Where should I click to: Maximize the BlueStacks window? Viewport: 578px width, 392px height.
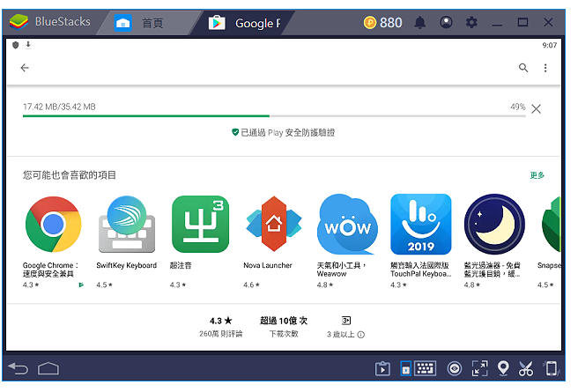click(x=522, y=23)
